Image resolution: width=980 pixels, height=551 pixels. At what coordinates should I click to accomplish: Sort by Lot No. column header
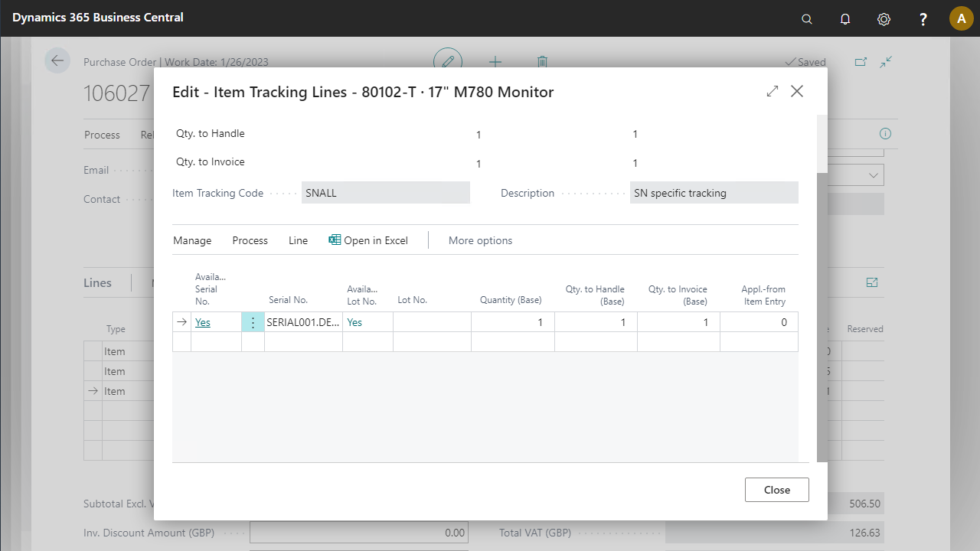click(x=413, y=300)
